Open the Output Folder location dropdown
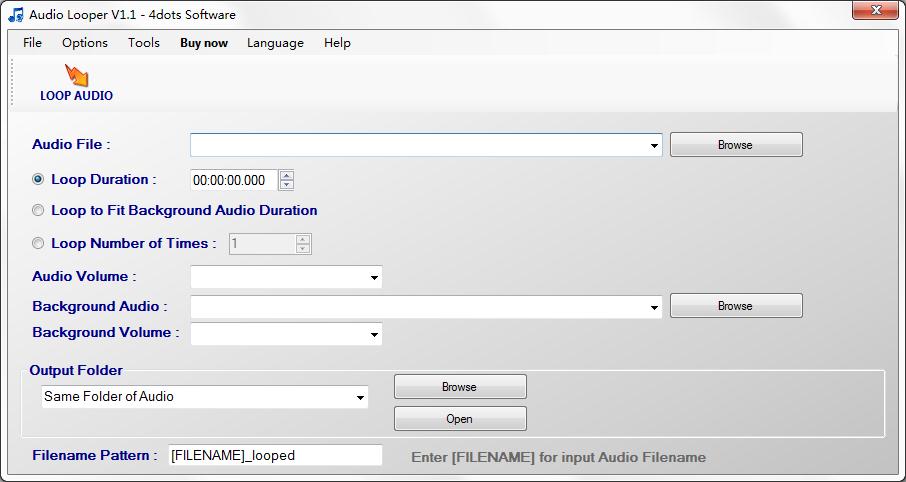906x482 pixels. (x=360, y=398)
